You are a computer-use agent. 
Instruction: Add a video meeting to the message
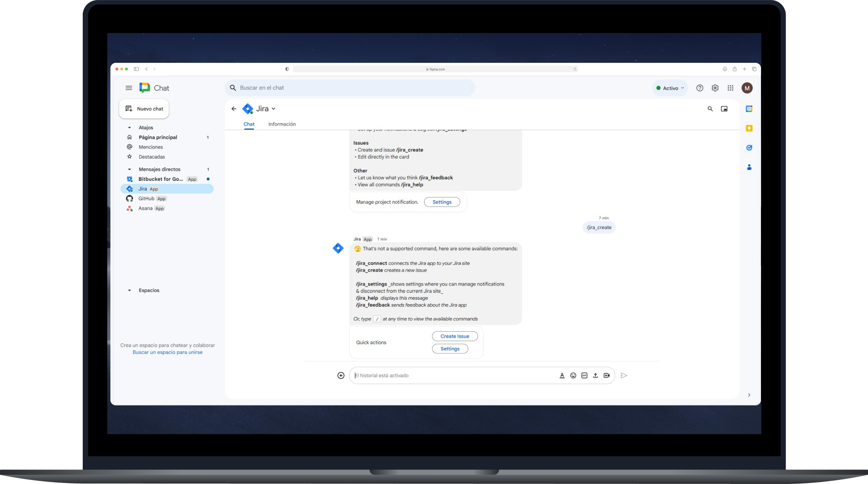point(607,376)
